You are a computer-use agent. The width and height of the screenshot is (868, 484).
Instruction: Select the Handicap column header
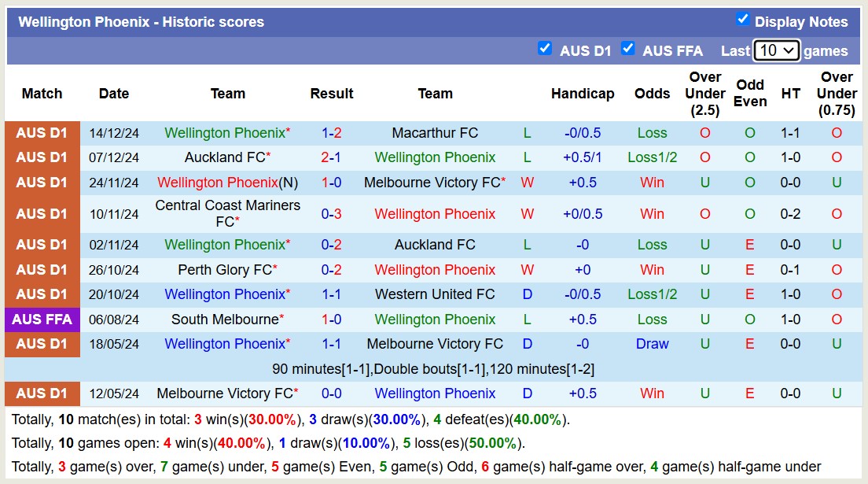pos(583,93)
